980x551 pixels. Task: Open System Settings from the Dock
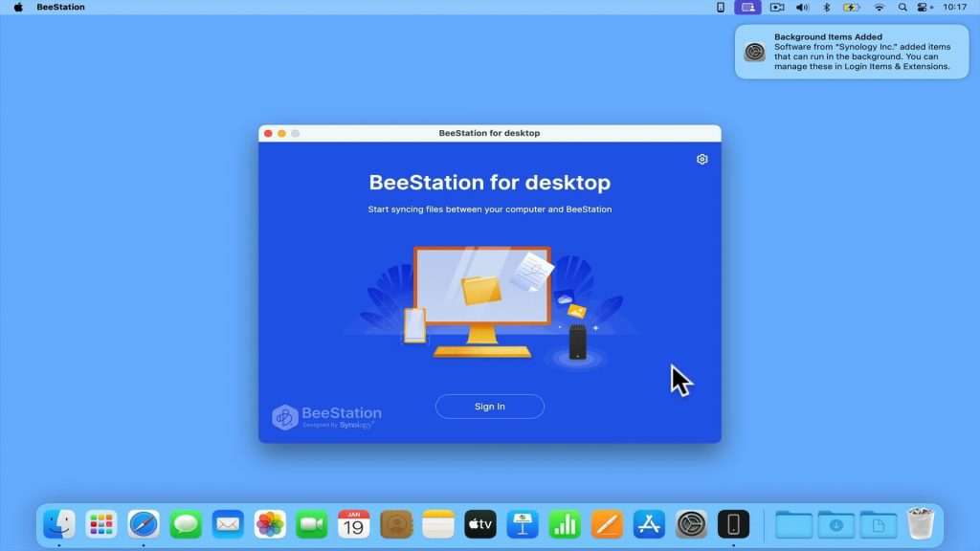(691, 523)
